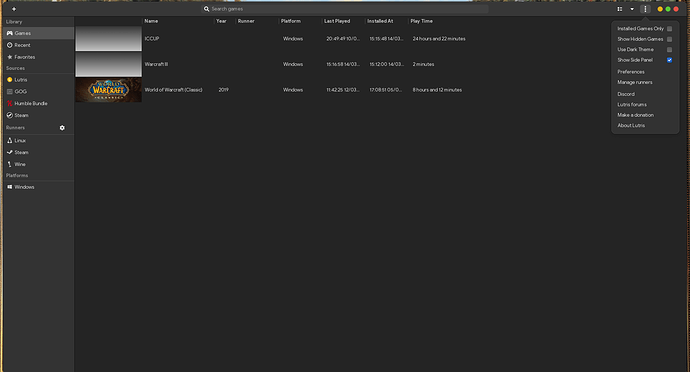Screen dimensions: 690x372
Task: Select the GOG source
Action: click(38, 92)
